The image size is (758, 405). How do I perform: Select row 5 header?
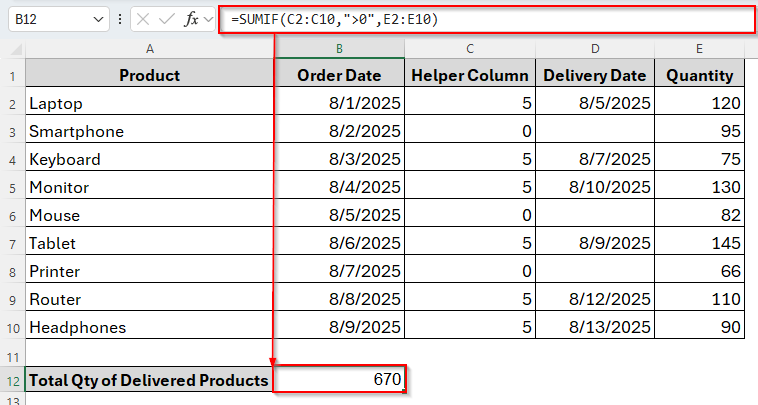pos(13,187)
